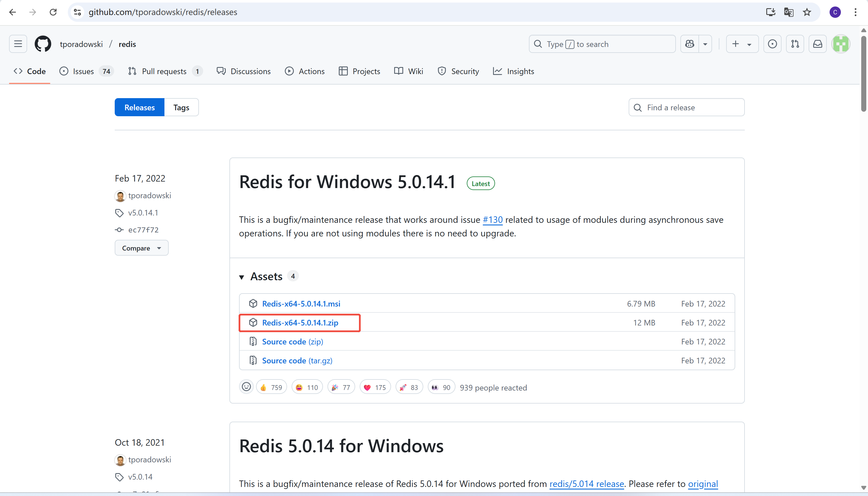This screenshot has width=868, height=496.
Task: Go to GitHub home via Octocat logo
Action: click(x=43, y=44)
